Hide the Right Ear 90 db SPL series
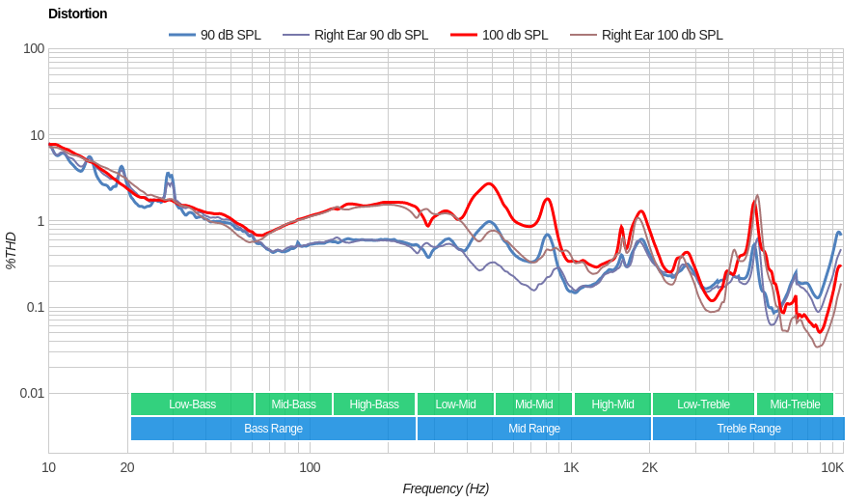The image size is (868, 502). tap(370, 35)
